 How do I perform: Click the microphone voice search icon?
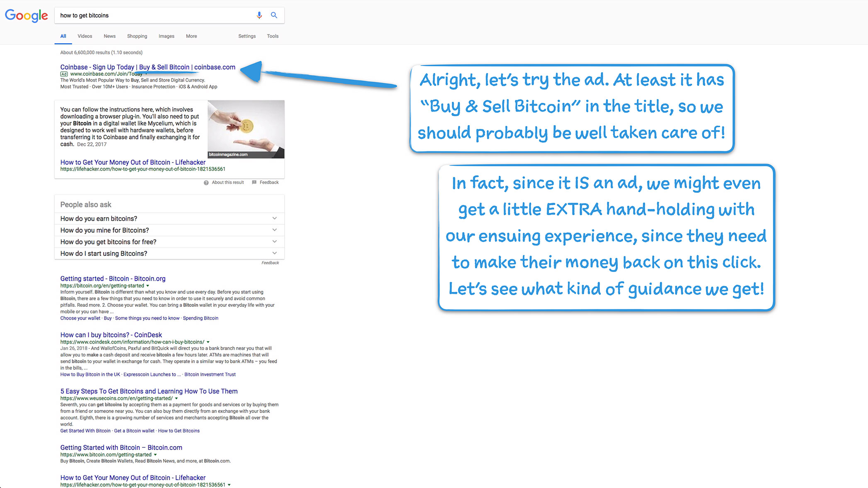[x=259, y=15]
